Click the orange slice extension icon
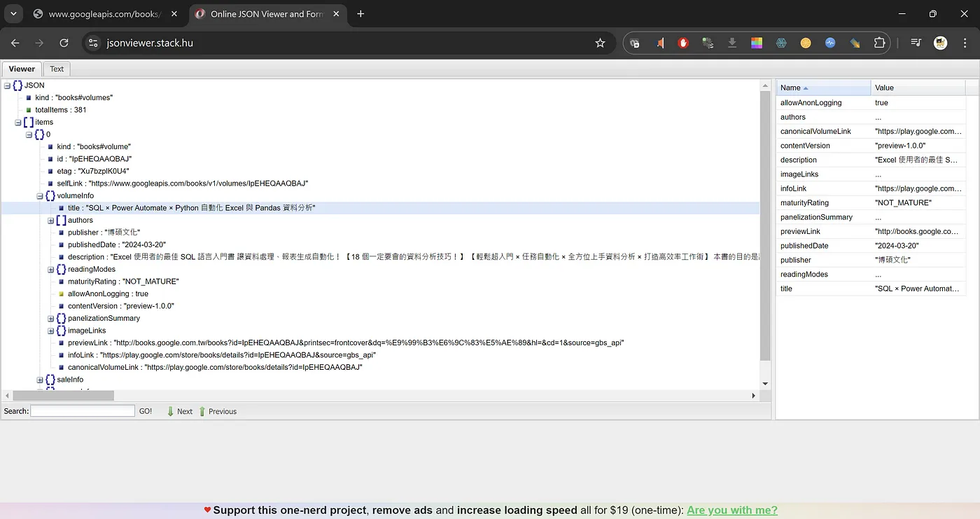This screenshot has height=519, width=980. coord(806,43)
